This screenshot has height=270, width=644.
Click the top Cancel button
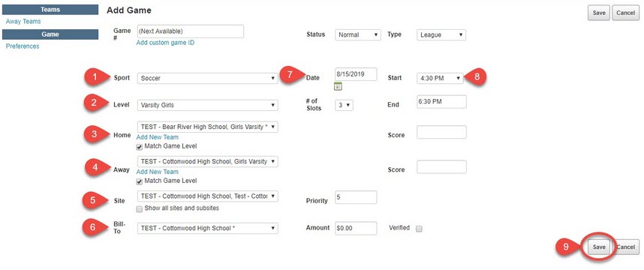tap(625, 13)
